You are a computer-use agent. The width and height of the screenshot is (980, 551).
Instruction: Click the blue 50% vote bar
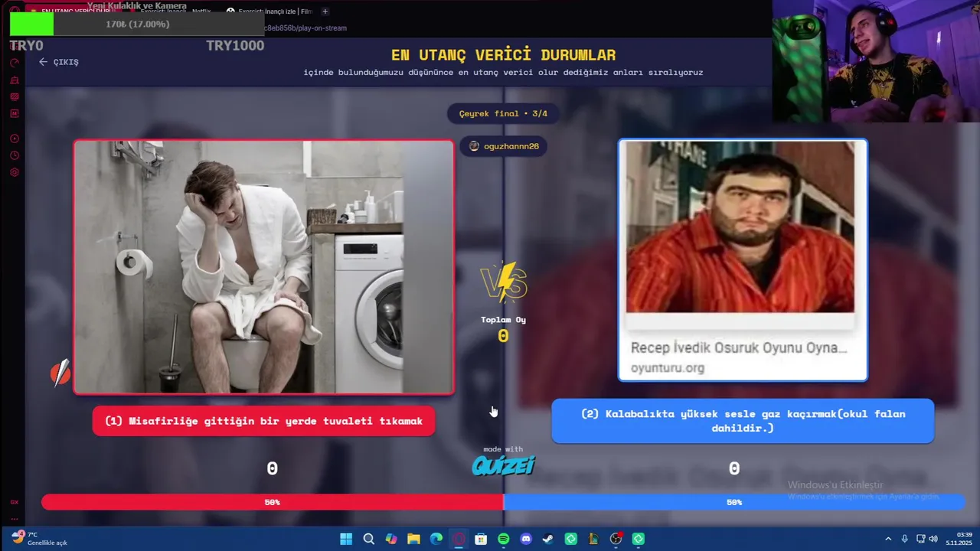point(733,502)
